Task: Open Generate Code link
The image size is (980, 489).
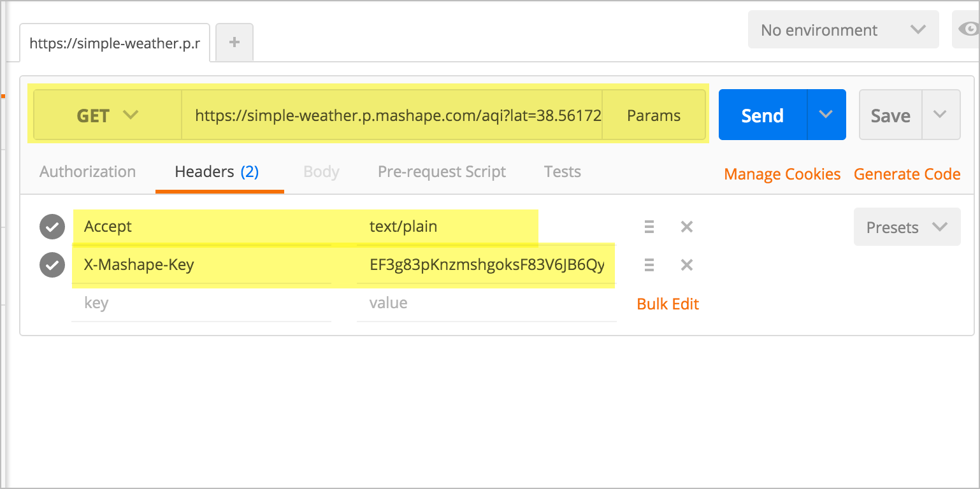Action: click(907, 174)
